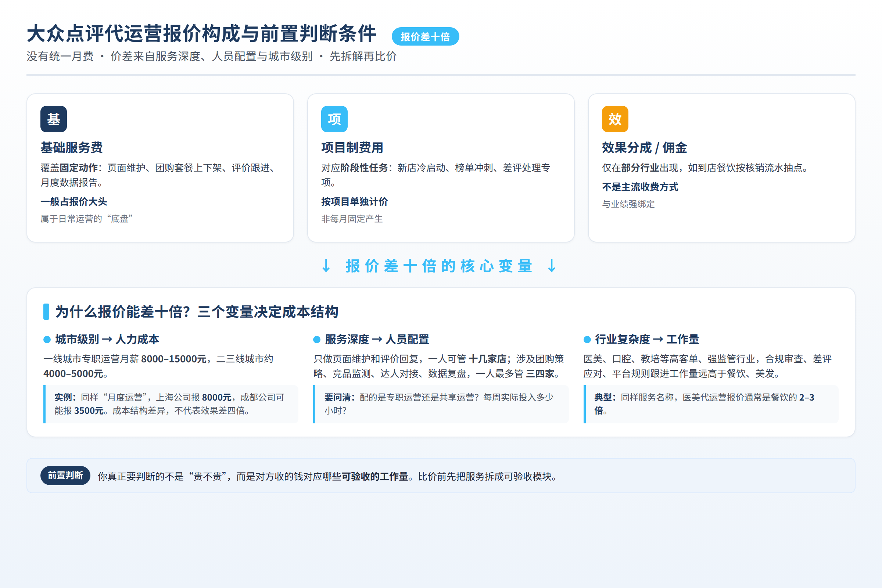This screenshot has height=588, width=882.
Task: Click the note 非每月固定产生
Action: (x=352, y=219)
